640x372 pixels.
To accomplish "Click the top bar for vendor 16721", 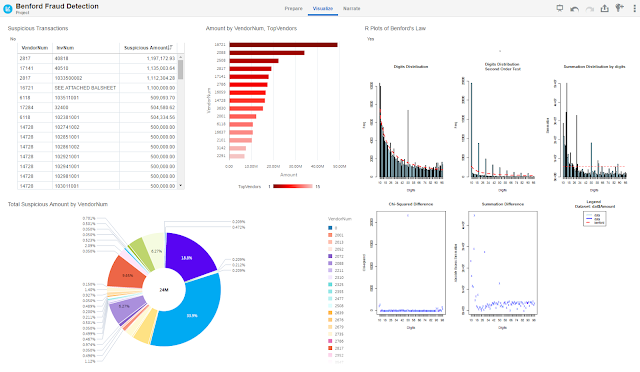I will (283, 45).
